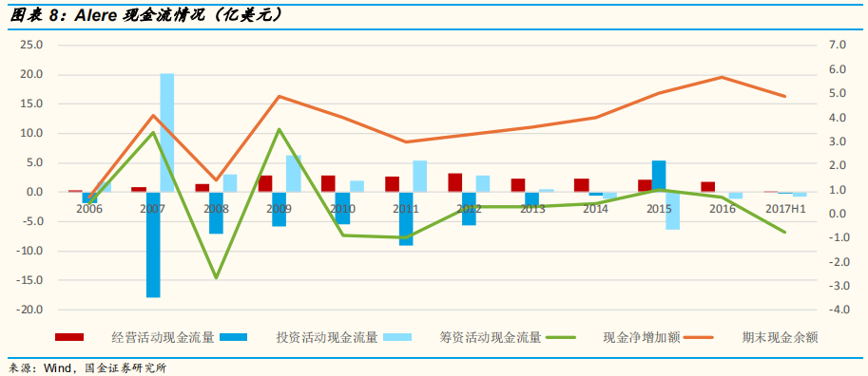Click the deep blue 2007 investing bar
868x376 pixels.
click(x=153, y=245)
